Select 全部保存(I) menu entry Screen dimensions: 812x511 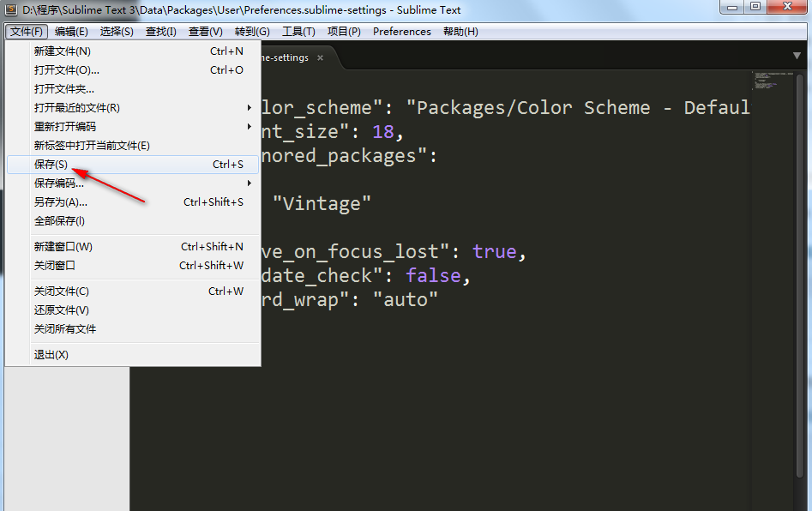(x=133, y=221)
